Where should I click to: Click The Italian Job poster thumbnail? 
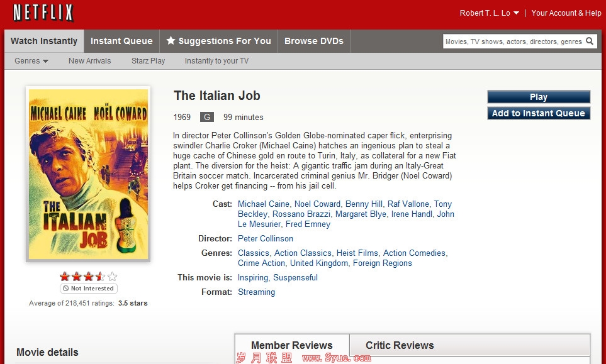click(x=88, y=174)
